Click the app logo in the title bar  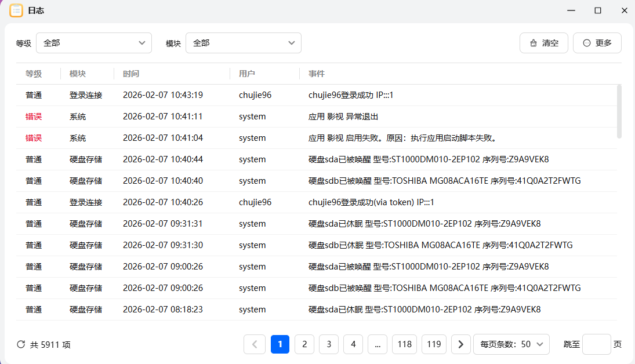17,10
